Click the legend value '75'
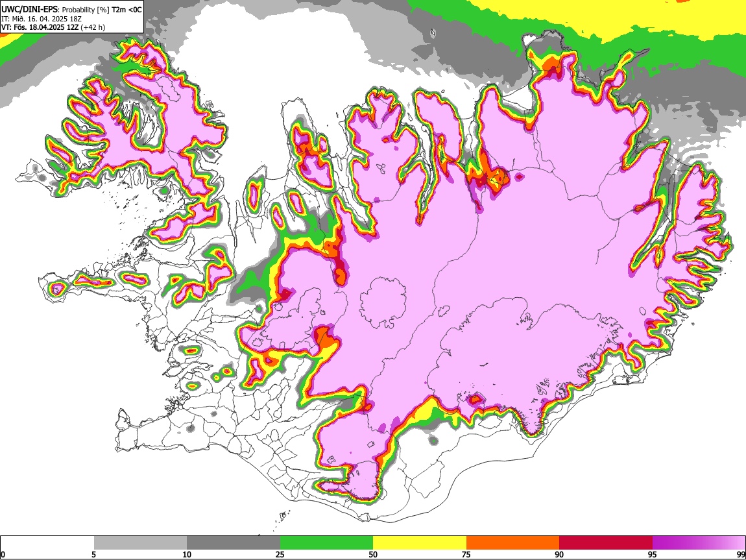Screen dimensions: 746x560 click(x=466, y=554)
